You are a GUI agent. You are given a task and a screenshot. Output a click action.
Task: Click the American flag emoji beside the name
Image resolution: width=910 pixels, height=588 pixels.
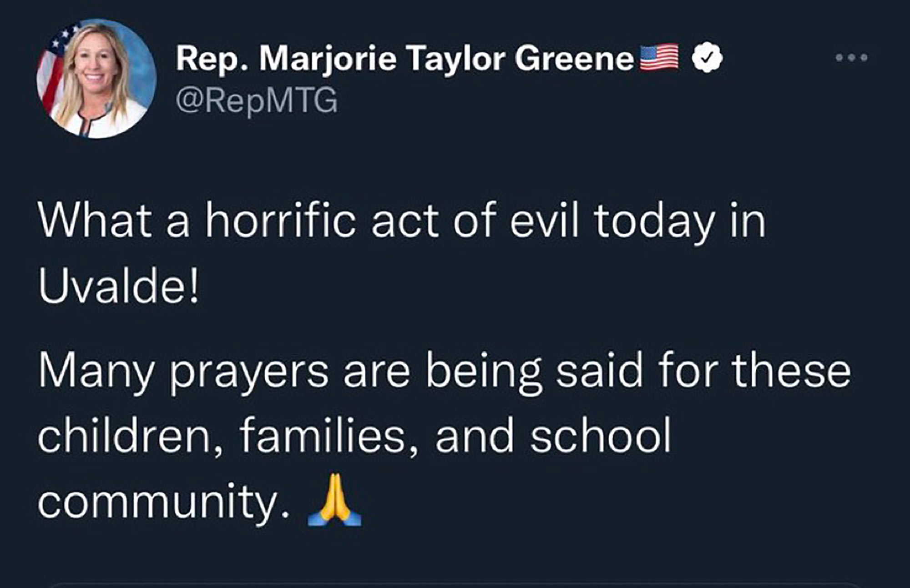(659, 58)
